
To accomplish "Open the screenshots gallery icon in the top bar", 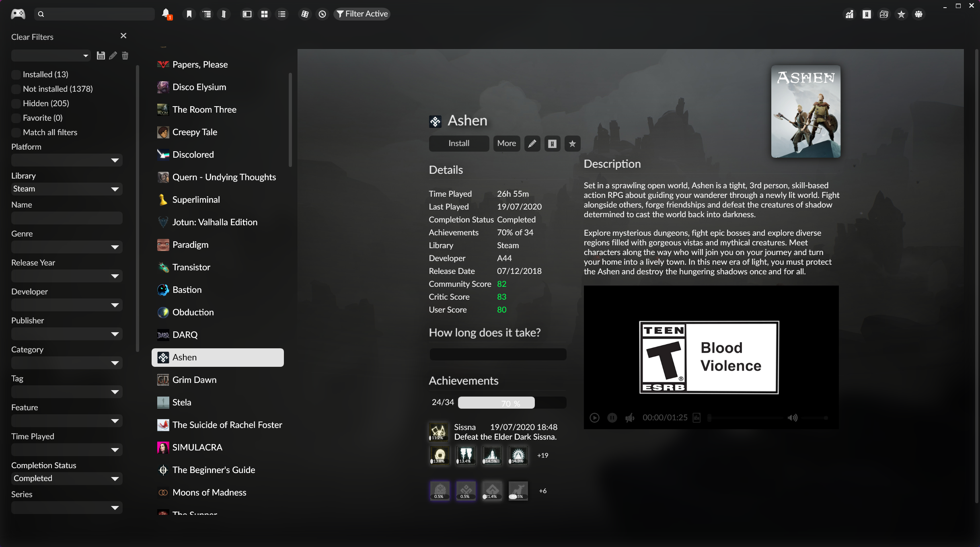I will pos(884,14).
